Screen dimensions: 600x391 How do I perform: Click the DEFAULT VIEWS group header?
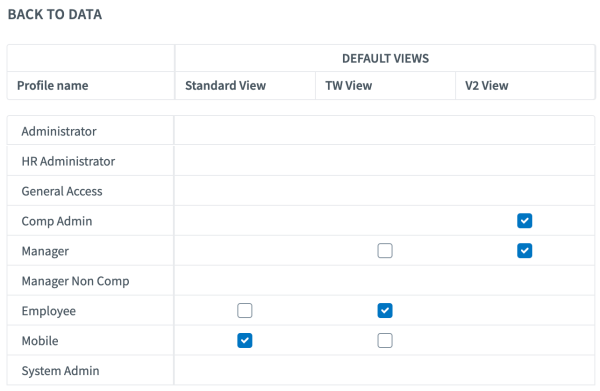click(x=385, y=58)
